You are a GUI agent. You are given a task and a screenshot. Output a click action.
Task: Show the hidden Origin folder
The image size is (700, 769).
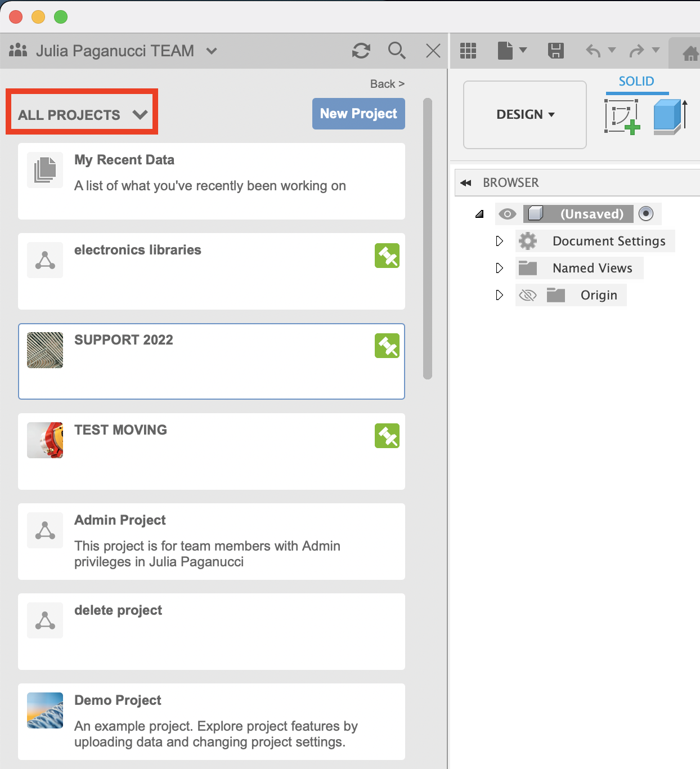point(527,295)
